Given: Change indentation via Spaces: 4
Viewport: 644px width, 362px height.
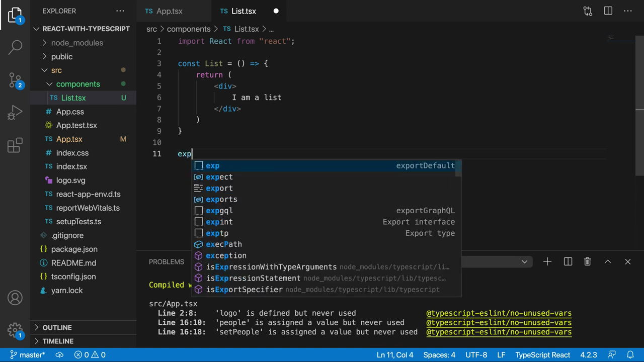Looking at the screenshot, I should (x=439, y=354).
